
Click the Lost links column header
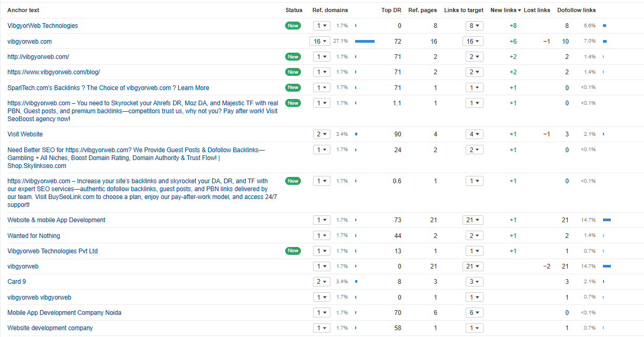pos(537,10)
